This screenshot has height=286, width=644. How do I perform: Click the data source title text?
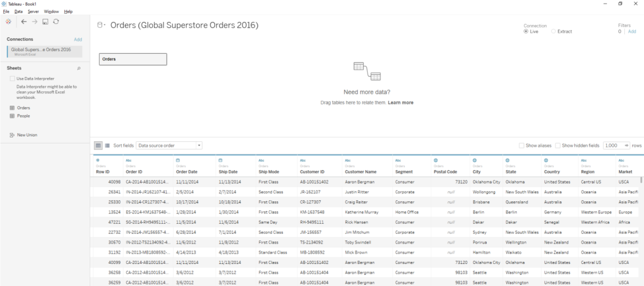pos(184,25)
